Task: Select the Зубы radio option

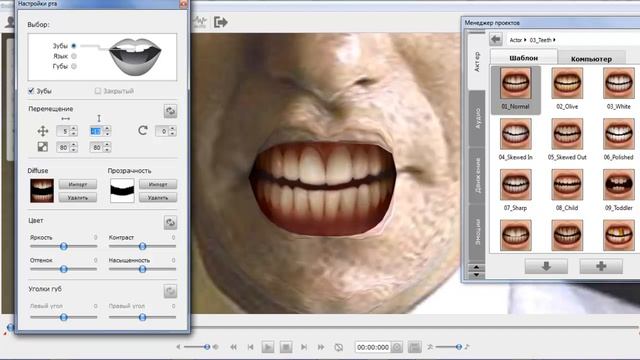Action: click(74, 46)
